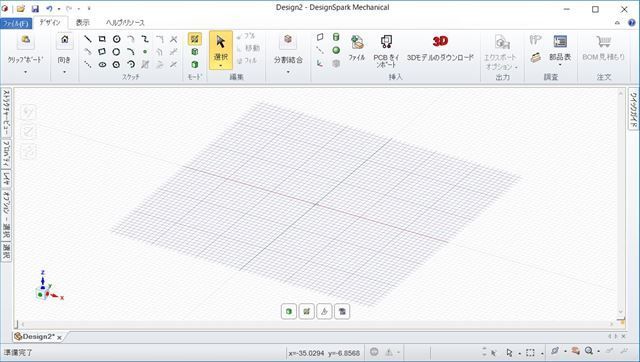Image resolution: width=640 pixels, height=362 pixels.
Task: Switch to the 表示 ribbon tab
Action: (83, 23)
